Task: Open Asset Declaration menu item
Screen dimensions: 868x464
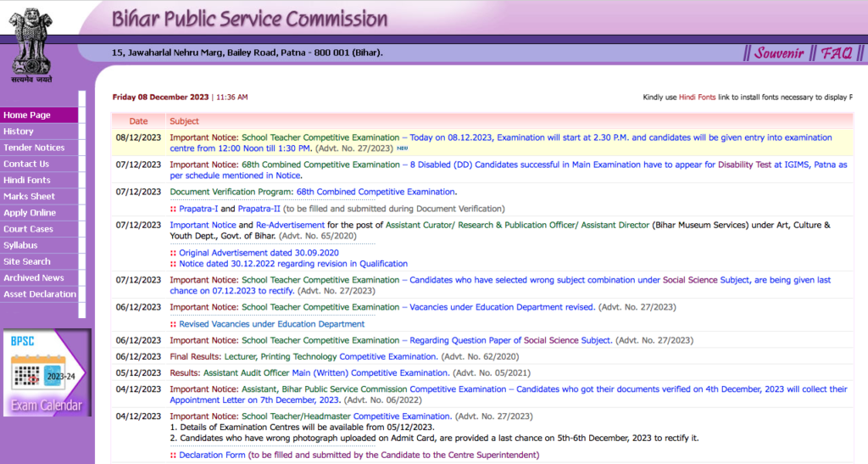Action: tap(40, 294)
